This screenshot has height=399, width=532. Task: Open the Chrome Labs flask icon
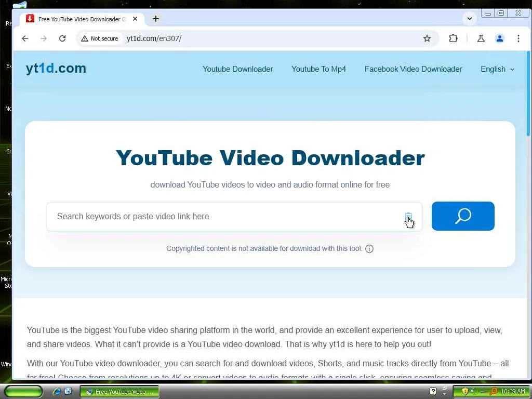pos(481,38)
